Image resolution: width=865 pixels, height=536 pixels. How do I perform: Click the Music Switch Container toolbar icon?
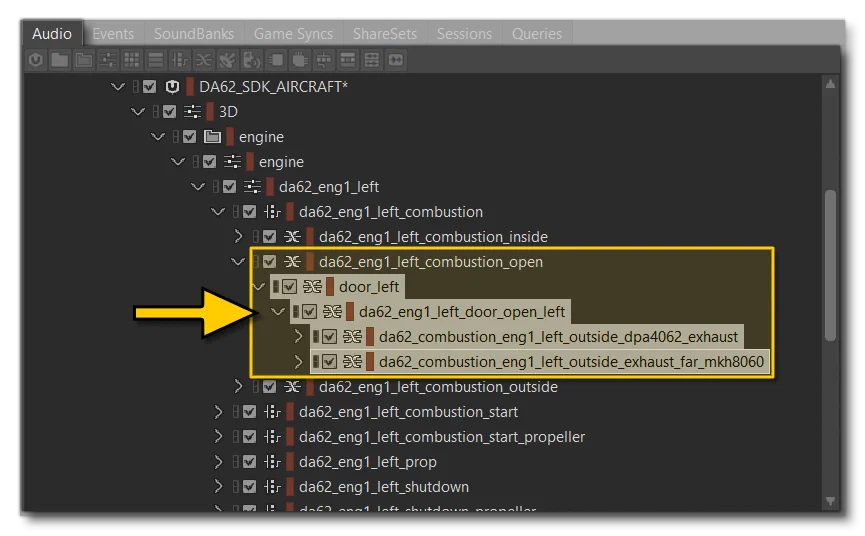[324, 60]
